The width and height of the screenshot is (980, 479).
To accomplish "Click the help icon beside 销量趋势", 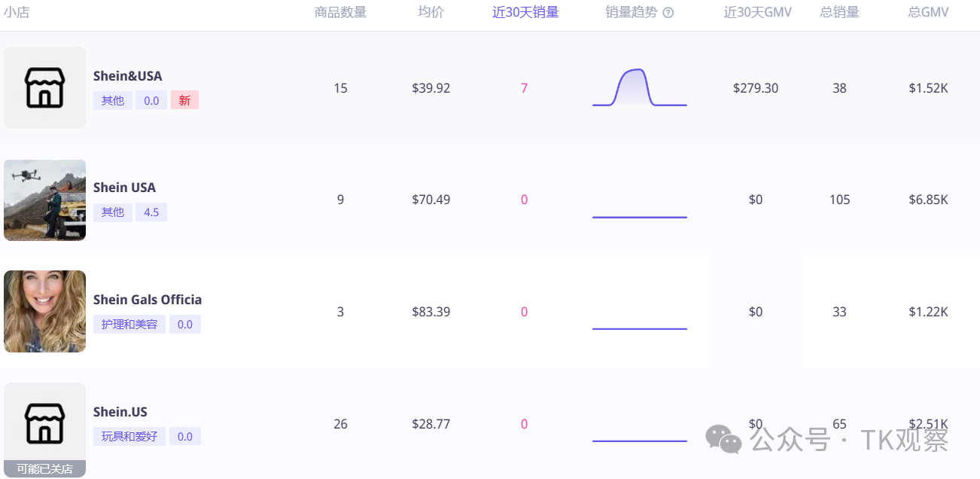I will point(668,13).
